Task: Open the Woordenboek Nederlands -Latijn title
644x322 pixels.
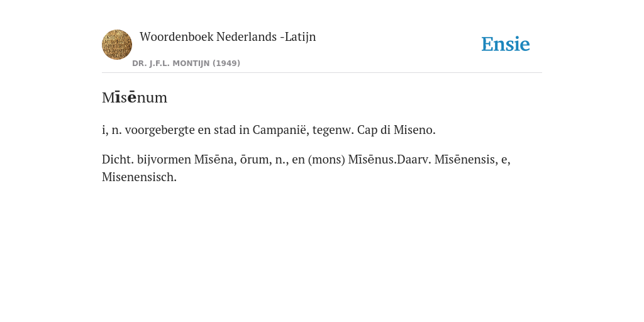Action: pos(228,36)
